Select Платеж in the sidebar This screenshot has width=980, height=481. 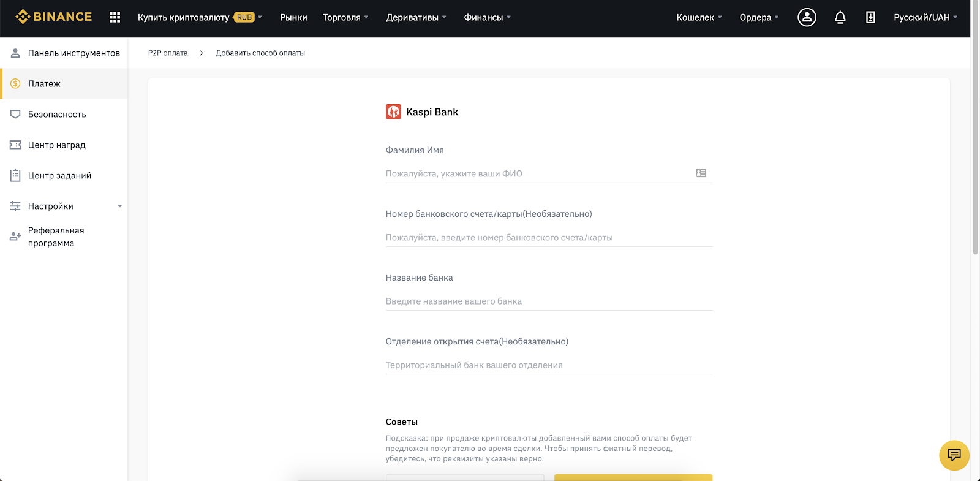[x=64, y=84]
